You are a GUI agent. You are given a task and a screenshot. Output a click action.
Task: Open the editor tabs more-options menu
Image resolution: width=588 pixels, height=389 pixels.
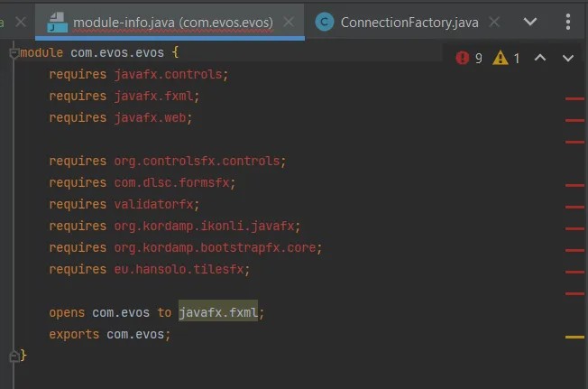point(568,22)
